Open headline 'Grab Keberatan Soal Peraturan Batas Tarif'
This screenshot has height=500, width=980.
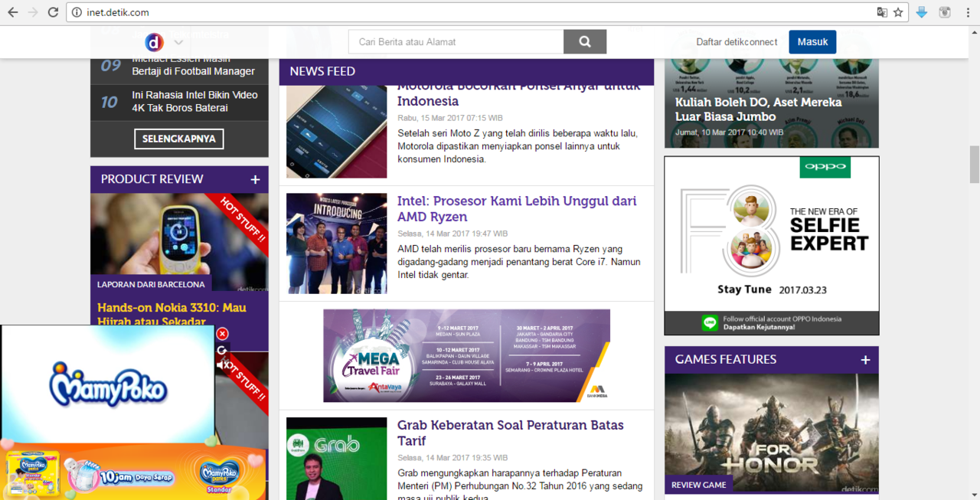(x=511, y=433)
